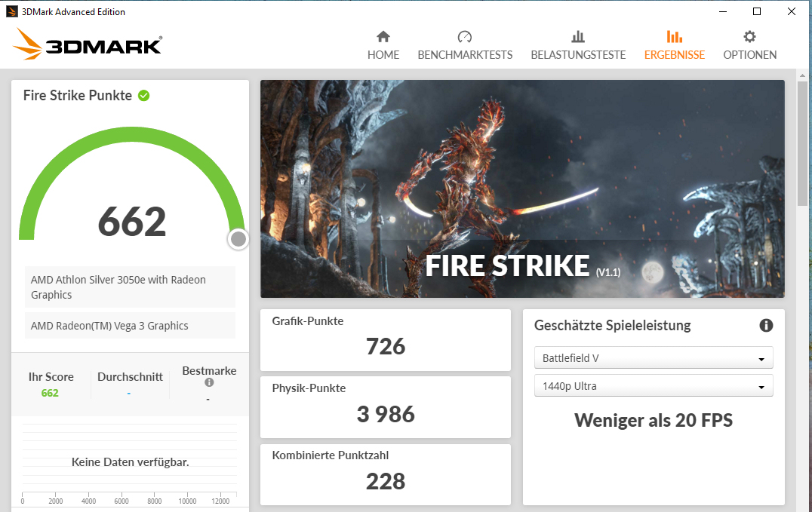Click the 3DMark title bar app icon
Viewport: 812px width, 512px height.
click(11, 11)
